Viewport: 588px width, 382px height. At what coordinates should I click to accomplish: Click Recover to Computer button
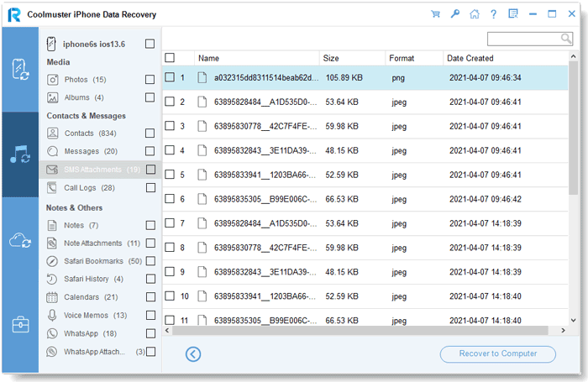[x=497, y=354]
